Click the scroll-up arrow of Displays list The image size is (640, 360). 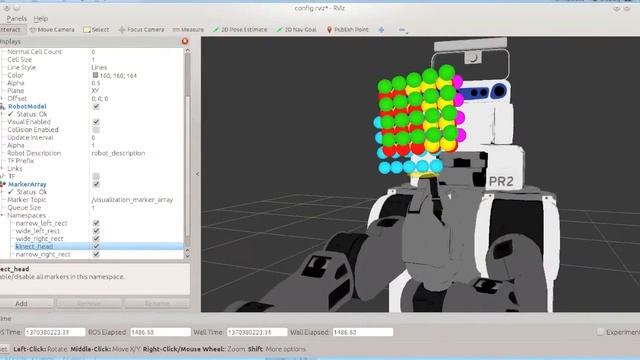pos(187,51)
